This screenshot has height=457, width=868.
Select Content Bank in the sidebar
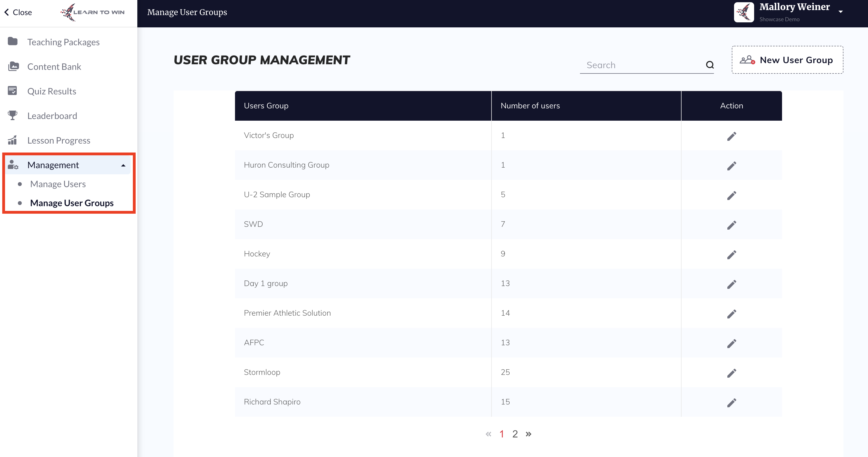54,67
